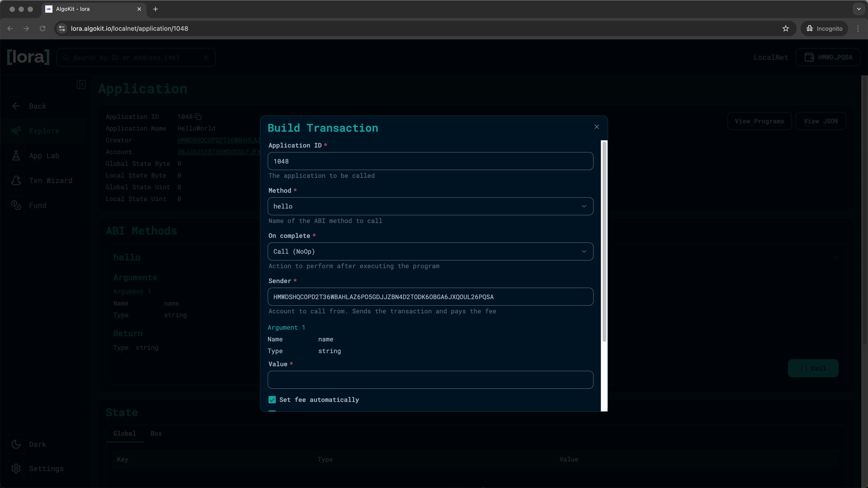This screenshot has height=488, width=868.
Task: Open Chrome tab list chevron
Action: pyautogui.click(x=859, y=9)
